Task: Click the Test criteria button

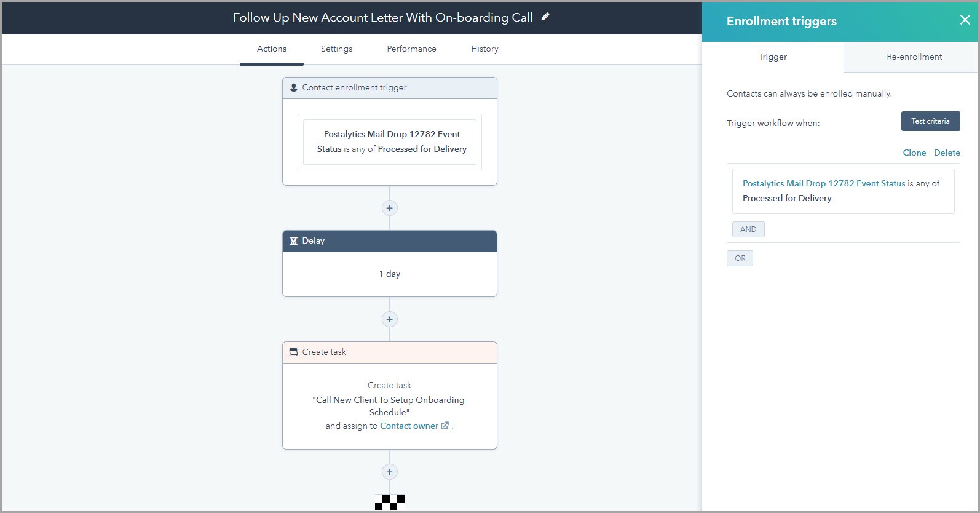Action: [930, 121]
